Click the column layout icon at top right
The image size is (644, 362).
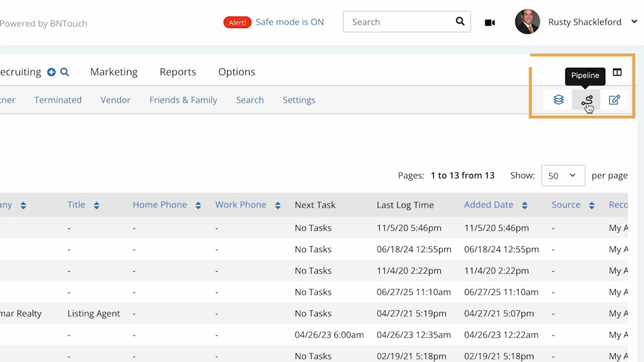[617, 73]
